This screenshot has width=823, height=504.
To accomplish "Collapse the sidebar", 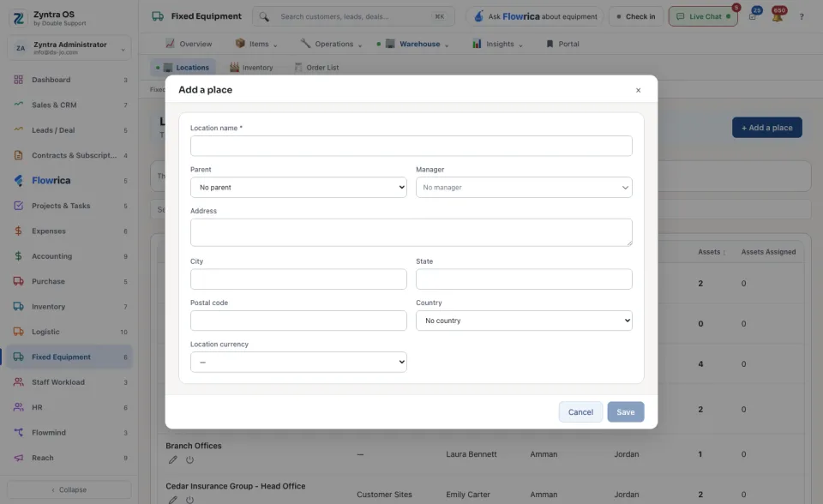I will (69, 489).
